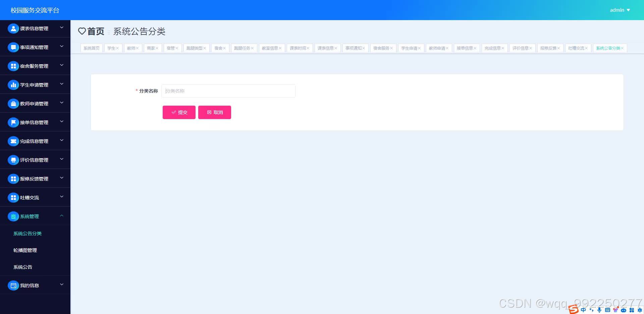644x314 pixels.
Task: Close the 课表信息 tab
Action: [x=336, y=48]
